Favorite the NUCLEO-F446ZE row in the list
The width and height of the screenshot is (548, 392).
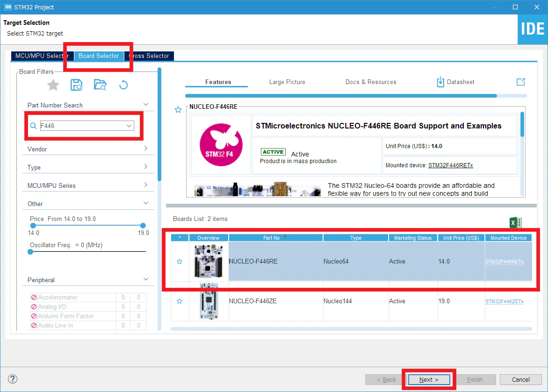tap(180, 301)
